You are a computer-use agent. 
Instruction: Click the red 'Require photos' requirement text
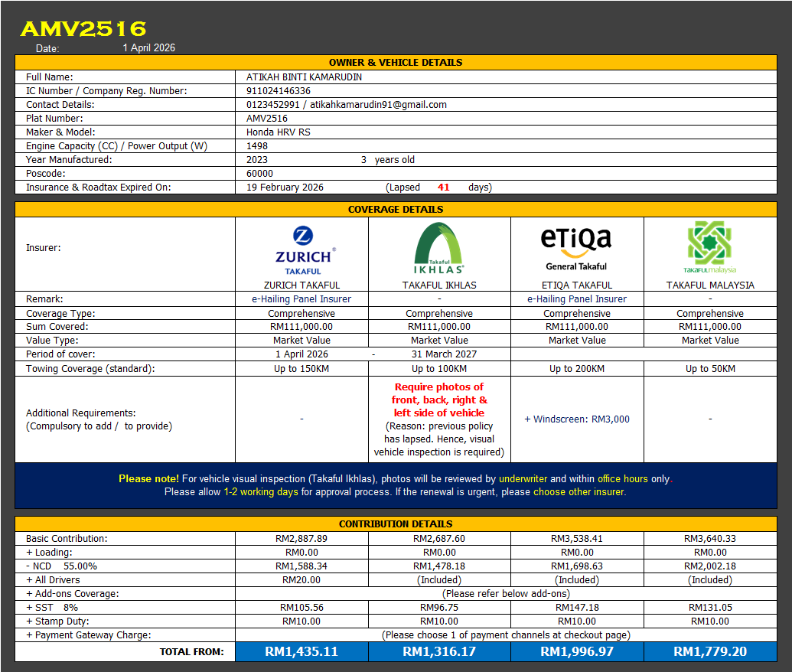coord(439,400)
